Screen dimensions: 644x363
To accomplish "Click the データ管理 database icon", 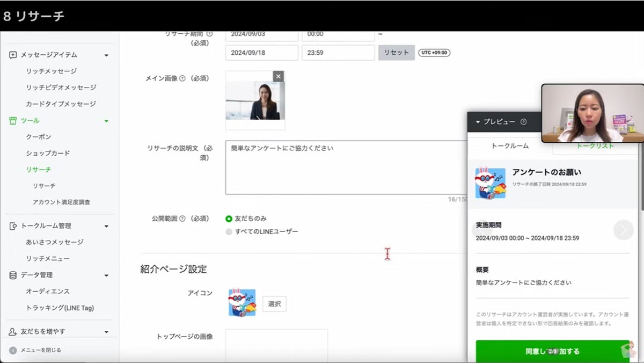I will tap(13, 275).
